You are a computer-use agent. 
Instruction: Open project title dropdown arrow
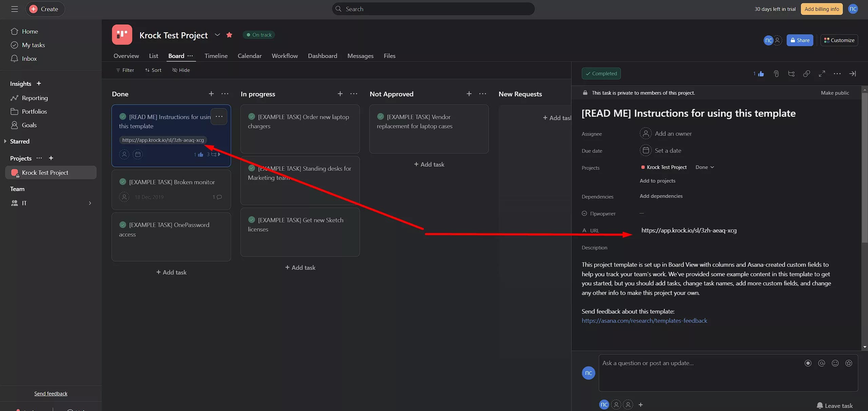(x=217, y=35)
